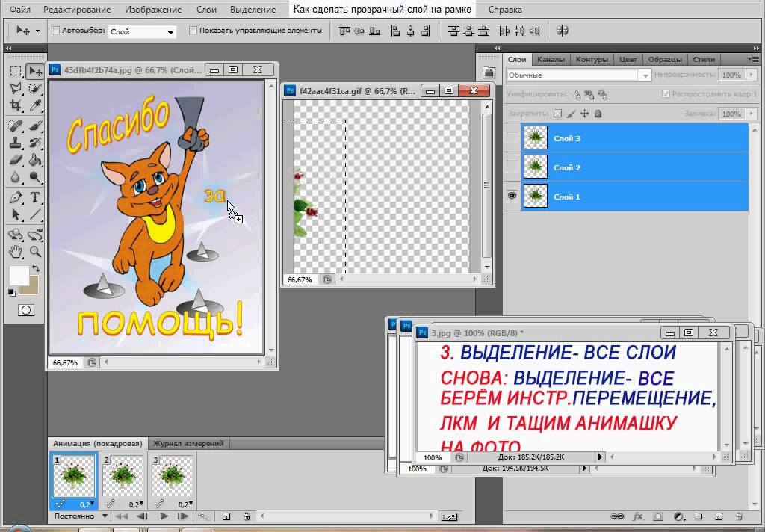Select the Crop tool
Screen dimensions: 765x532
[x=16, y=105]
